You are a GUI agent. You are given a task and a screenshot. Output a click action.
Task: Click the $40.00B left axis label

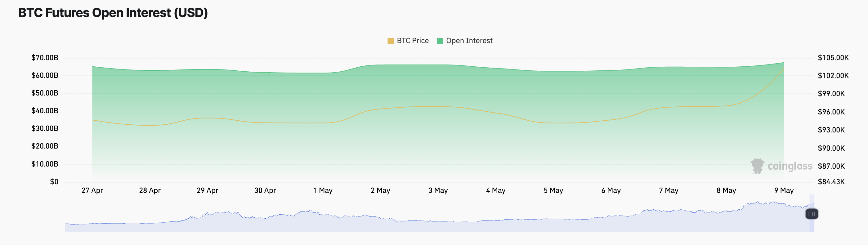pyautogui.click(x=44, y=111)
